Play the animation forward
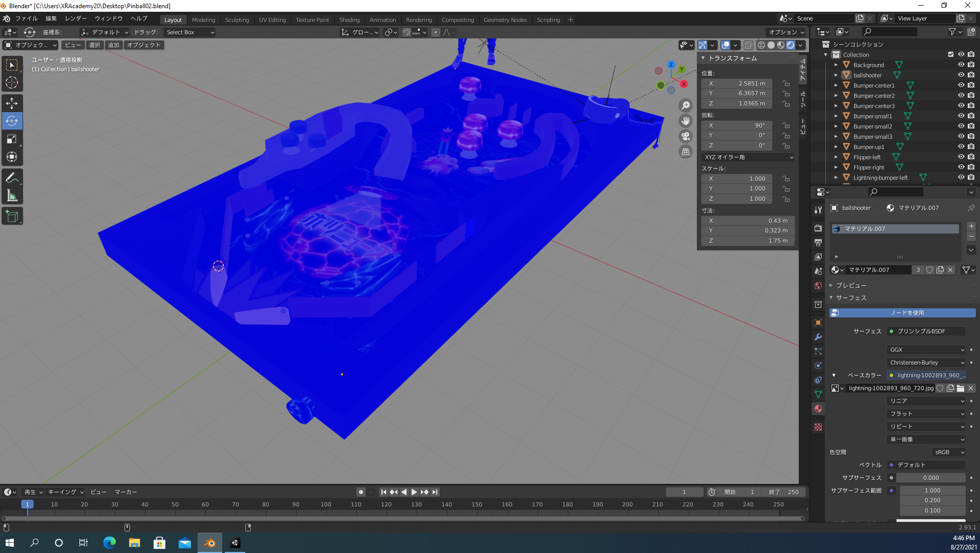This screenshot has width=980, height=553. pos(414,492)
